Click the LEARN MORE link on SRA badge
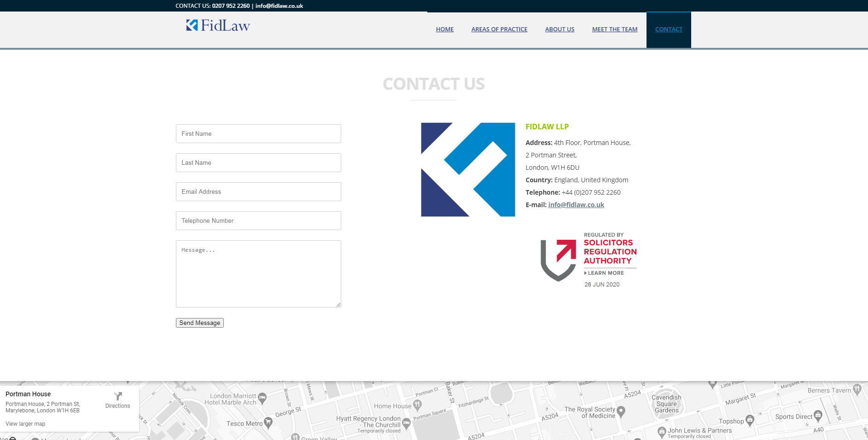Screen dimensions: 868x440 pos(604,273)
